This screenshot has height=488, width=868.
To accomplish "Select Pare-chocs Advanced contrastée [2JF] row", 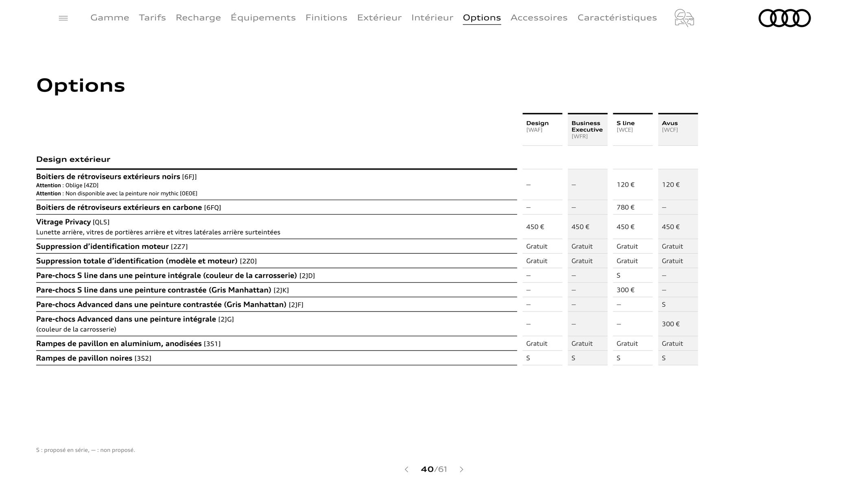I will click(277, 305).
